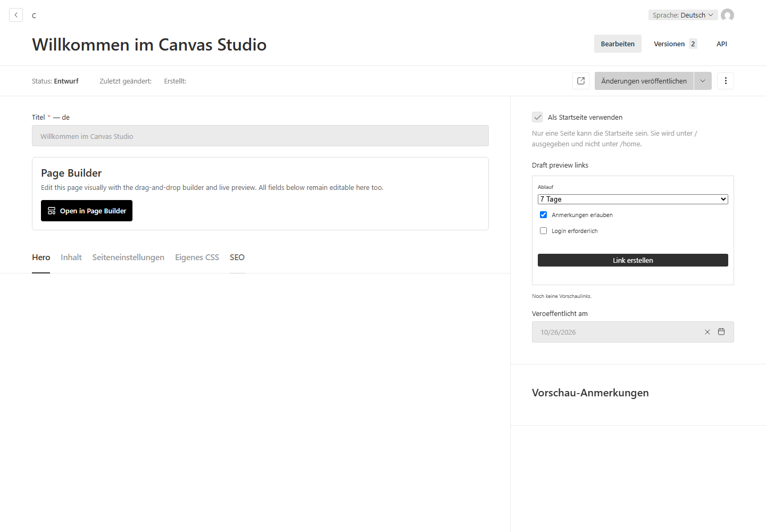Click the Veroeffentlicht am date field
Viewport: 766px width, 532px height.
click(x=633, y=332)
